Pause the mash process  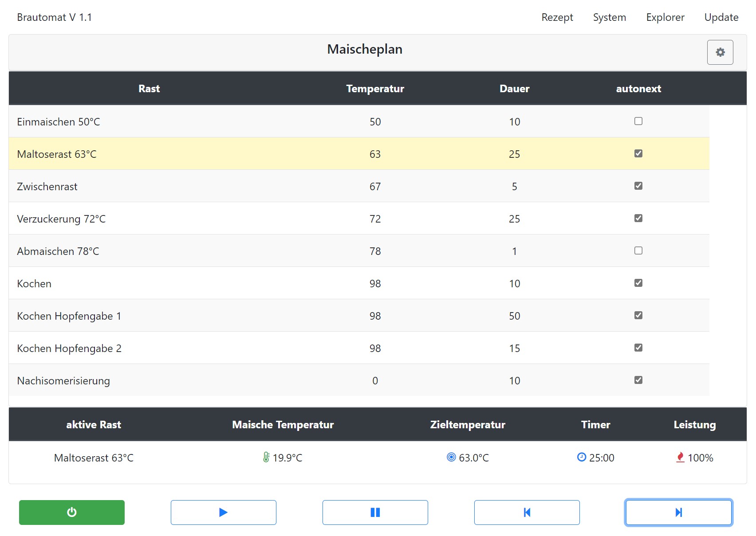tap(375, 513)
